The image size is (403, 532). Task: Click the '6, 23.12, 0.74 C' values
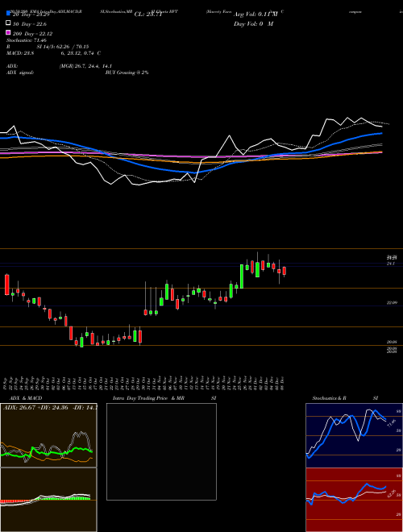click(81, 53)
